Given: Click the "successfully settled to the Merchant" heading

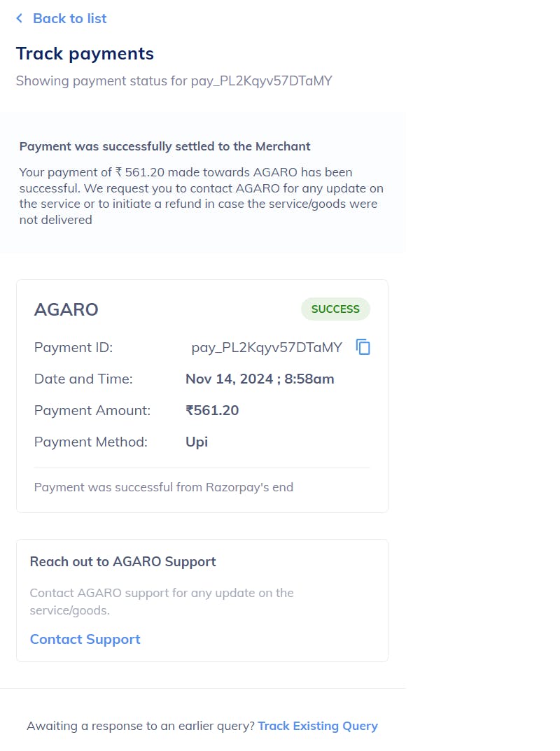Looking at the screenshot, I should (x=164, y=146).
